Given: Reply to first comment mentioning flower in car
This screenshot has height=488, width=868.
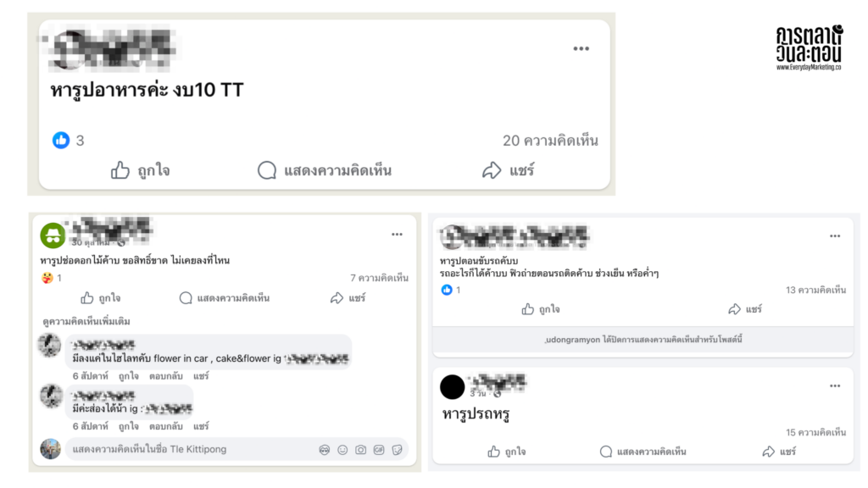Looking at the screenshot, I should [165, 375].
